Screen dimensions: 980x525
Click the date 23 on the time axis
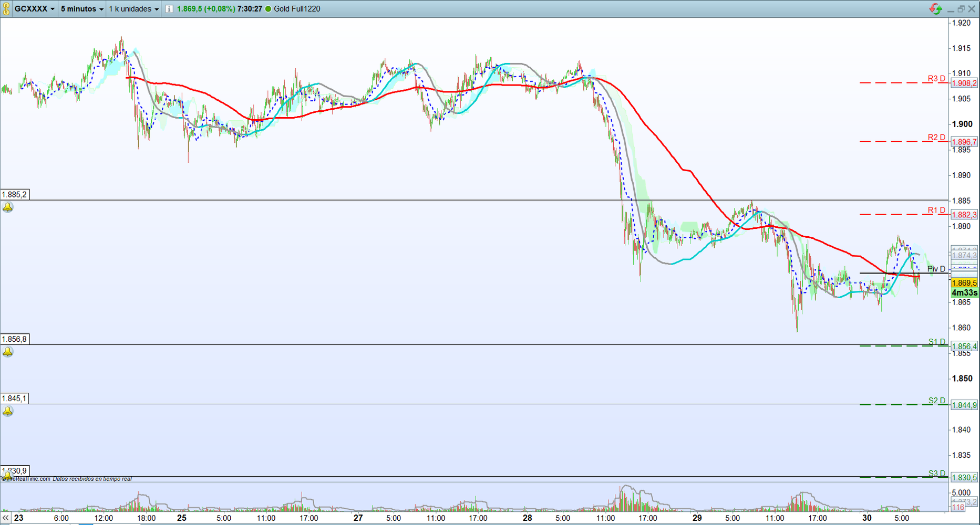[18, 518]
